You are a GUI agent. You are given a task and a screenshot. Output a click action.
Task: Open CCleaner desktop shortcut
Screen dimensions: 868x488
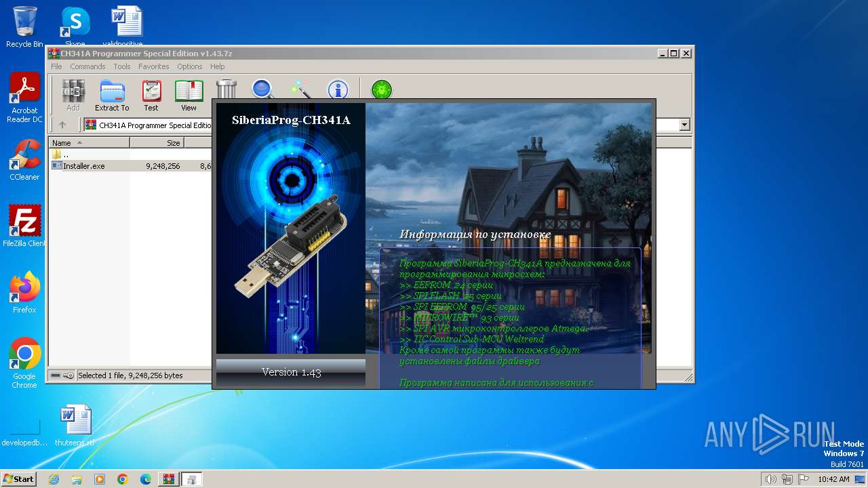pyautogui.click(x=24, y=160)
